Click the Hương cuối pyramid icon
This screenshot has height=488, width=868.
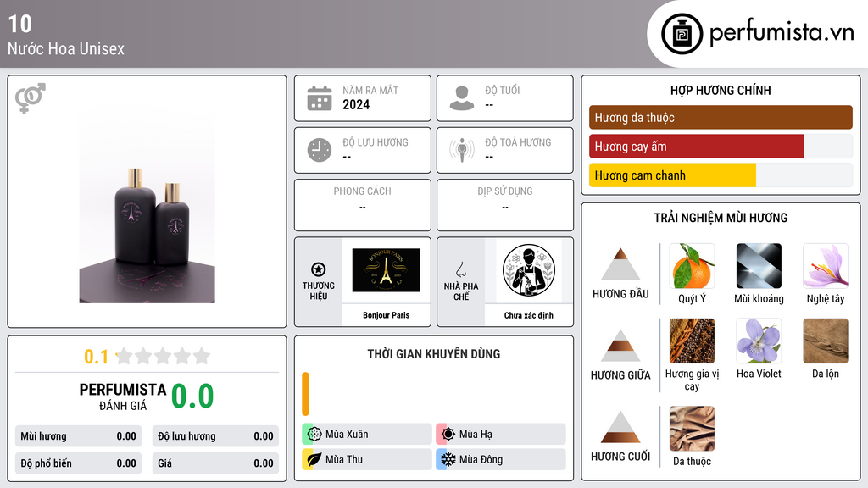[620, 427]
